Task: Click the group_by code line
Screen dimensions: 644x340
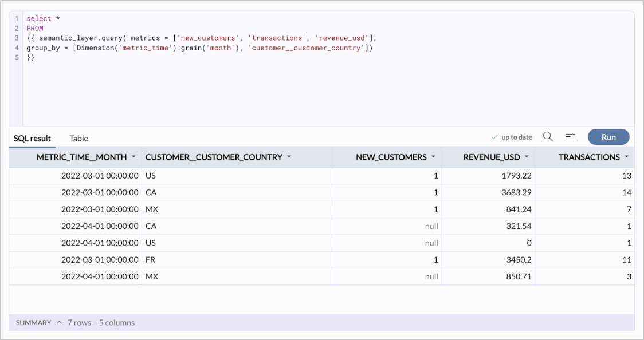Action: click(199, 48)
